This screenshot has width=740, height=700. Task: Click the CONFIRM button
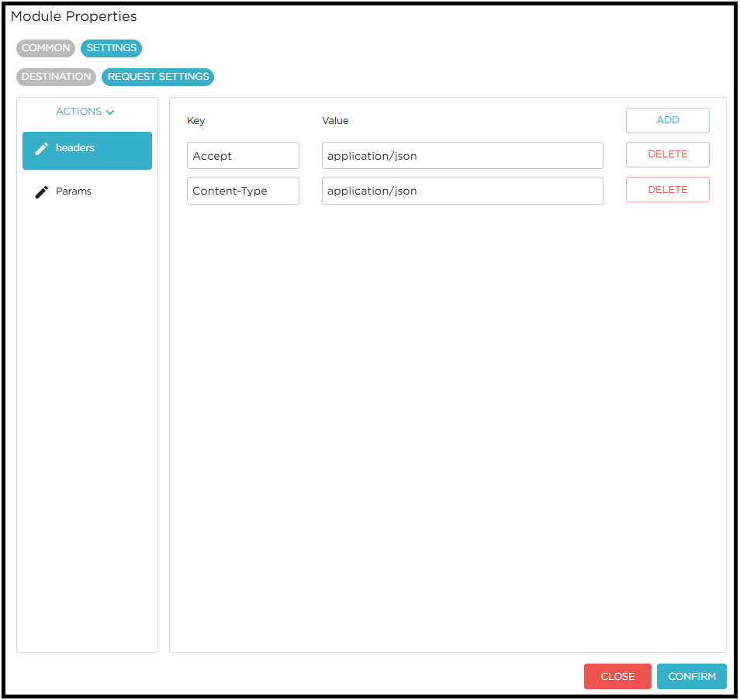pyautogui.click(x=691, y=676)
